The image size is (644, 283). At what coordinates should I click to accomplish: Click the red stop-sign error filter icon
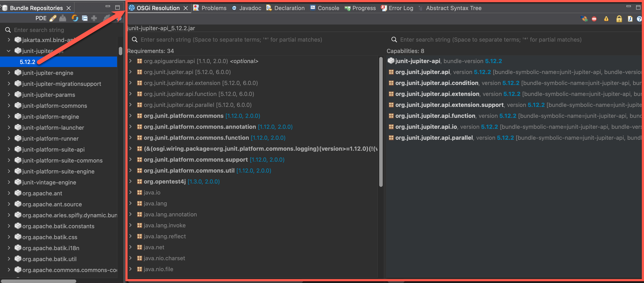tap(594, 19)
